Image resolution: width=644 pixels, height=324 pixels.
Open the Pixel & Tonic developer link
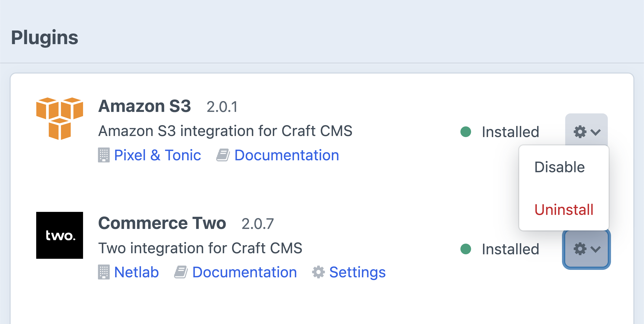[157, 155]
